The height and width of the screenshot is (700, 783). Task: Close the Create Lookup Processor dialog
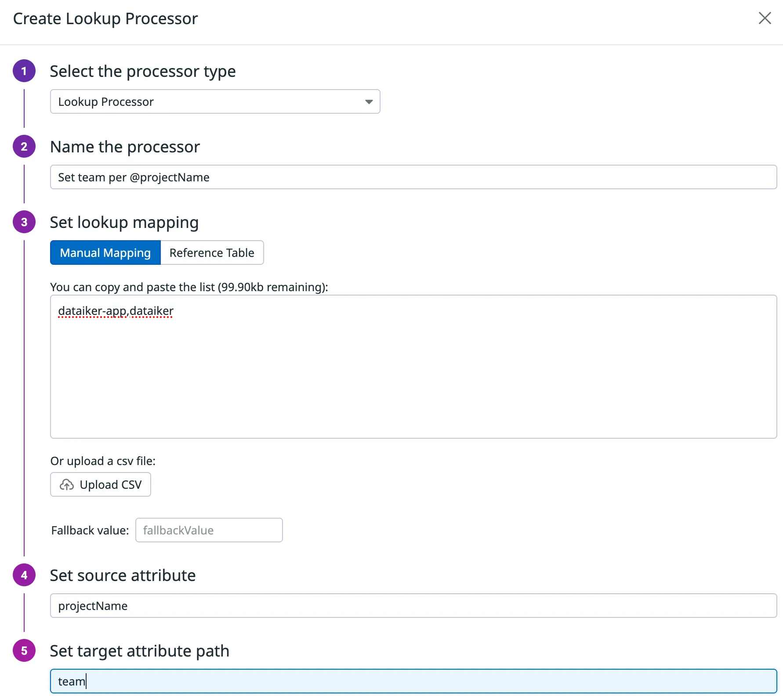[765, 18]
